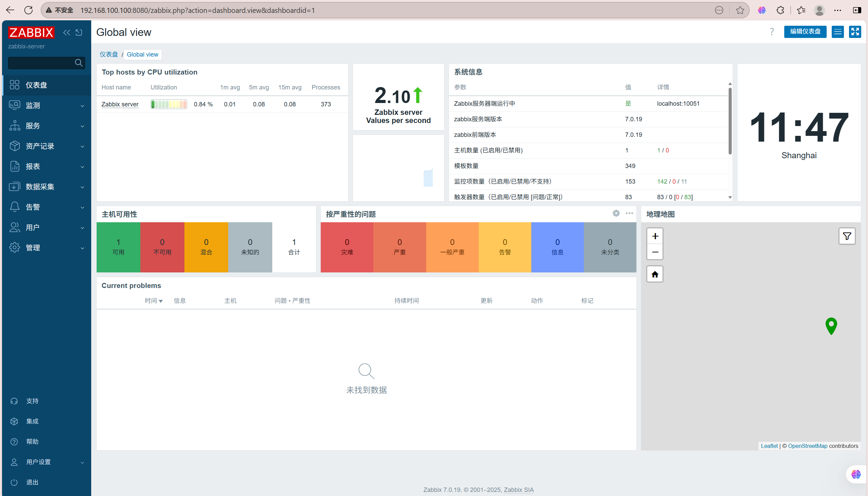The image size is (868, 496).
Task: Collapse the Zabbix sidebar with double-arrow icon
Action: [x=66, y=33]
